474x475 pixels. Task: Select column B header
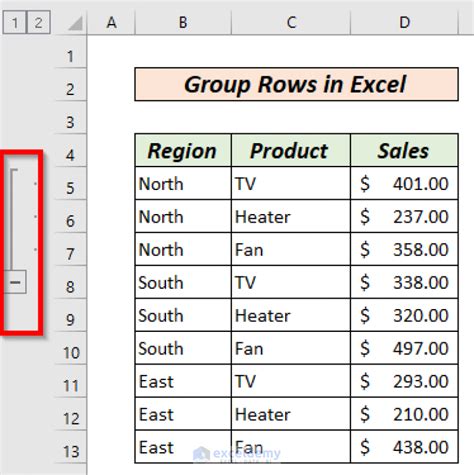183,22
